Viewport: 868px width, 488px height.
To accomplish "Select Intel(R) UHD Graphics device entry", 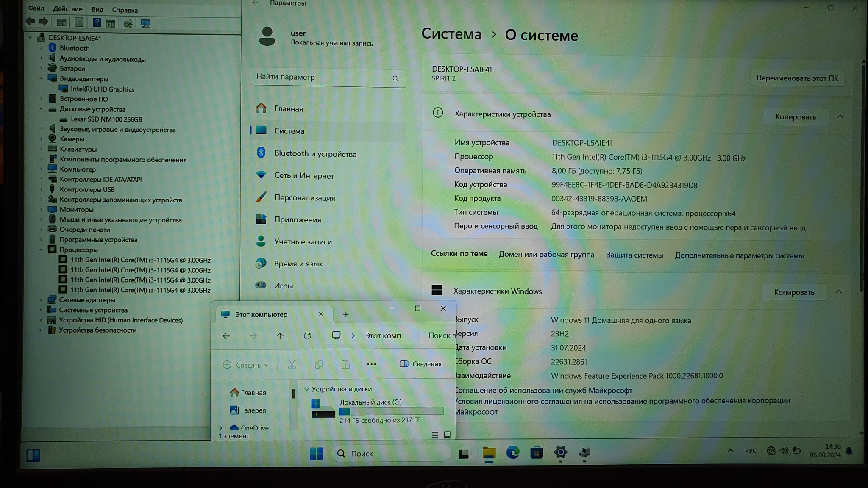I will (x=102, y=89).
